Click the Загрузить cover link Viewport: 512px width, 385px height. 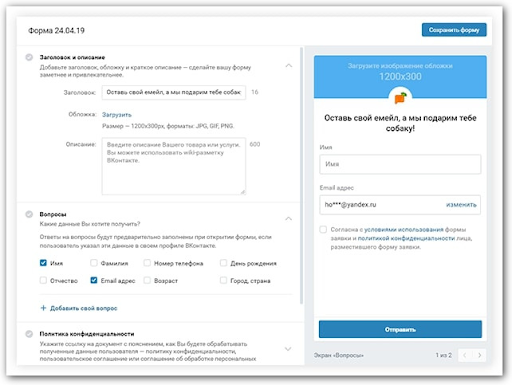117,115
